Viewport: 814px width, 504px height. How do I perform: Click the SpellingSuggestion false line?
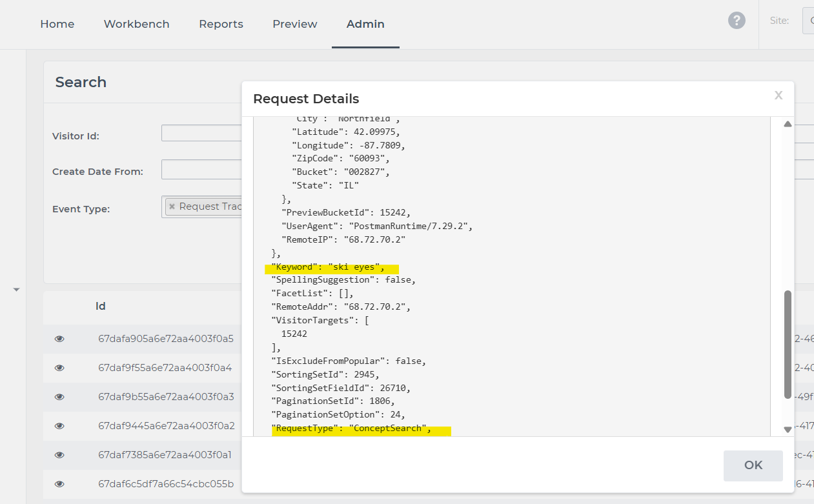[x=343, y=280]
